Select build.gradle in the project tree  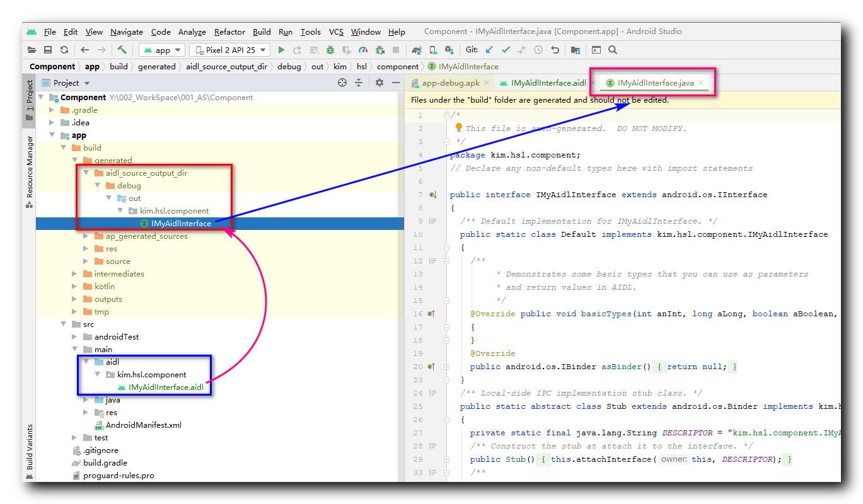(x=105, y=462)
